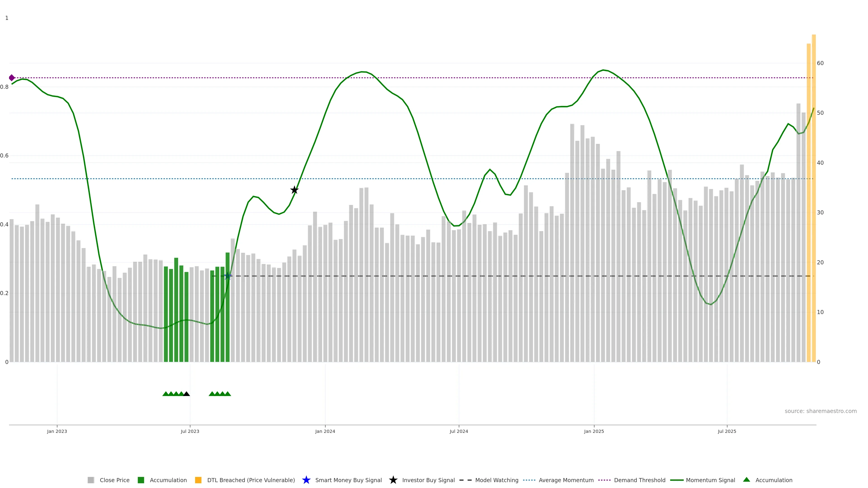Click the Jan 2025 x-axis label

click(594, 431)
